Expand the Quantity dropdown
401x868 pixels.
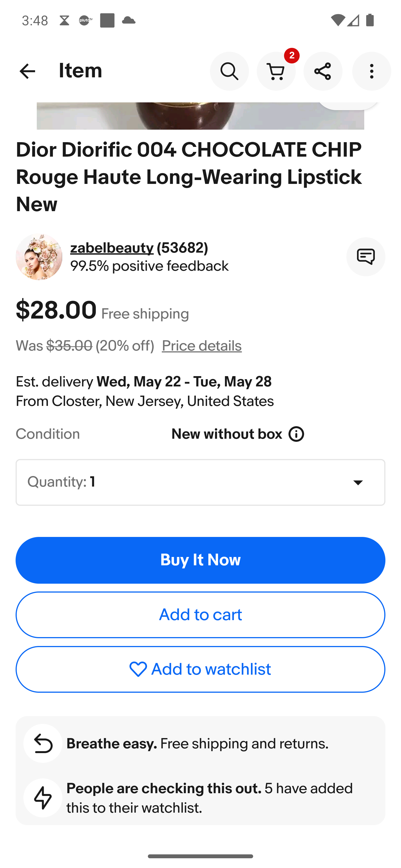(200, 482)
